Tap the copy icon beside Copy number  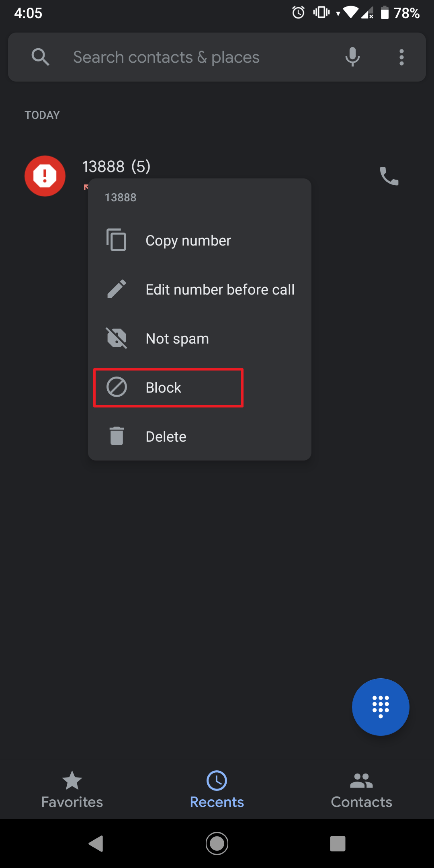tap(117, 240)
